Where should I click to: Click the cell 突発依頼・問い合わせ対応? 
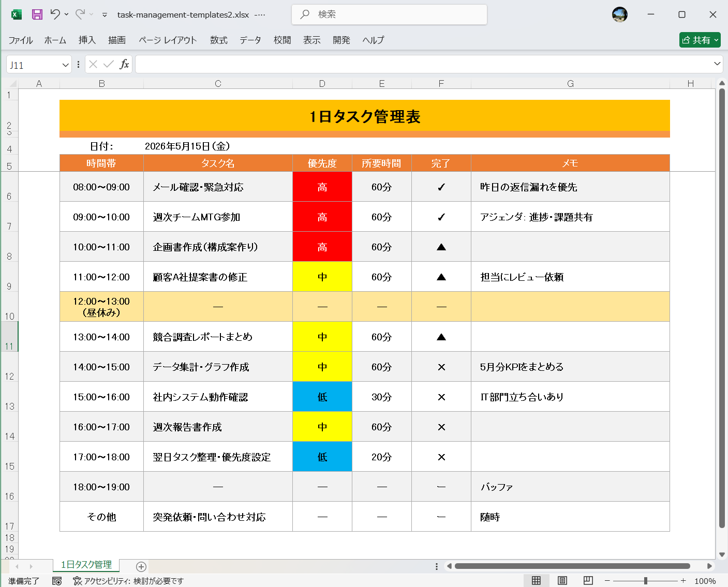[218, 517]
